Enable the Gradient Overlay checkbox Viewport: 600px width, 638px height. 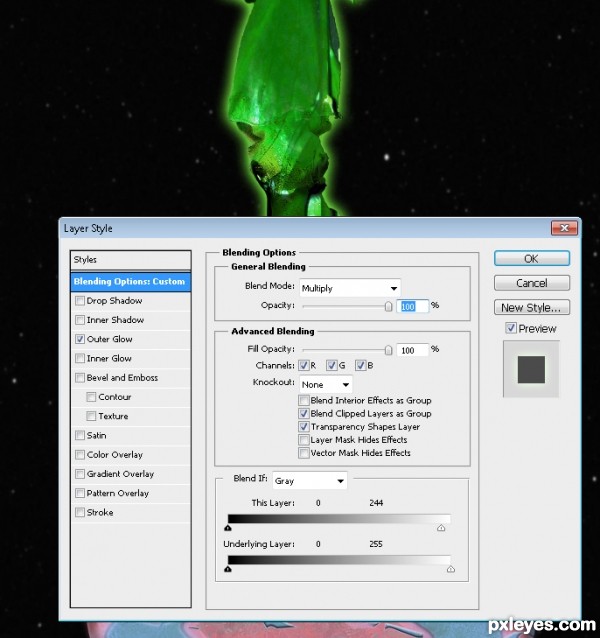coord(80,474)
